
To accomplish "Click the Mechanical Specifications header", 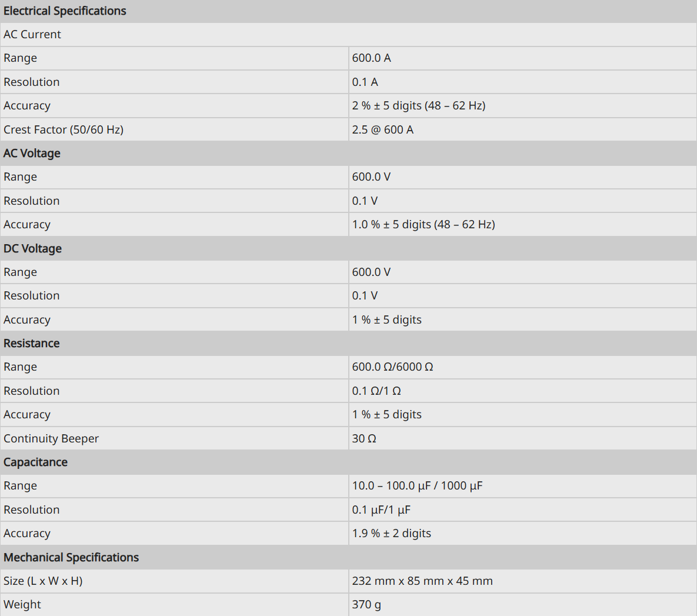I will pyautogui.click(x=71, y=557).
